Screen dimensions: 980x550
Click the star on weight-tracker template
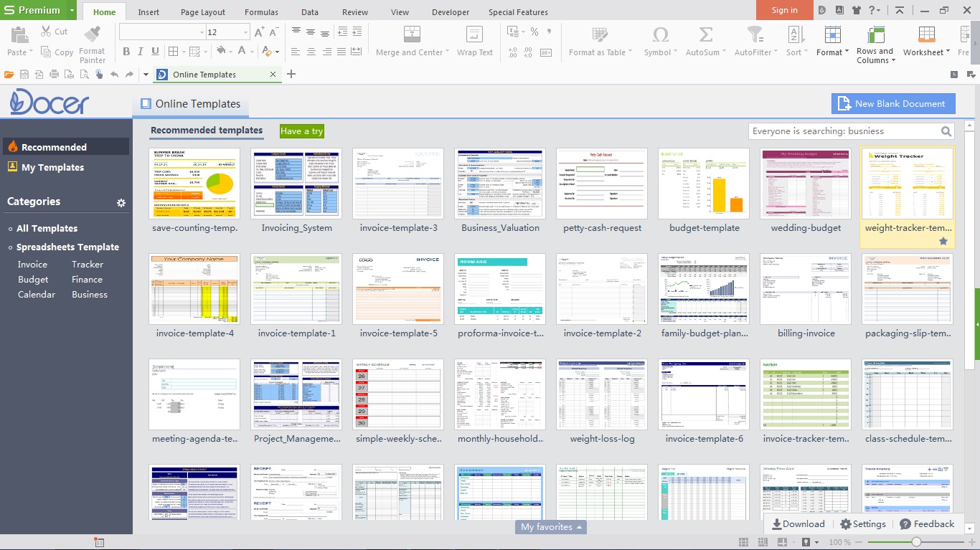pyautogui.click(x=943, y=242)
